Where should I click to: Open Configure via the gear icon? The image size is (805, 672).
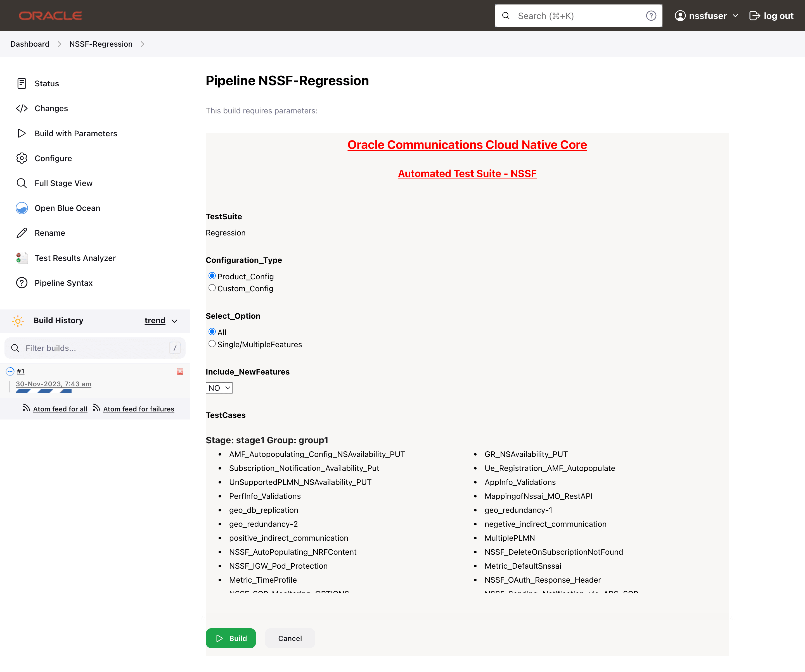pyautogui.click(x=22, y=158)
